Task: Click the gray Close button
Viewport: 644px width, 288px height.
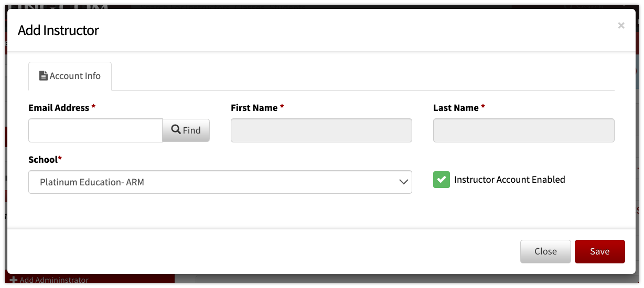Action: coord(545,251)
